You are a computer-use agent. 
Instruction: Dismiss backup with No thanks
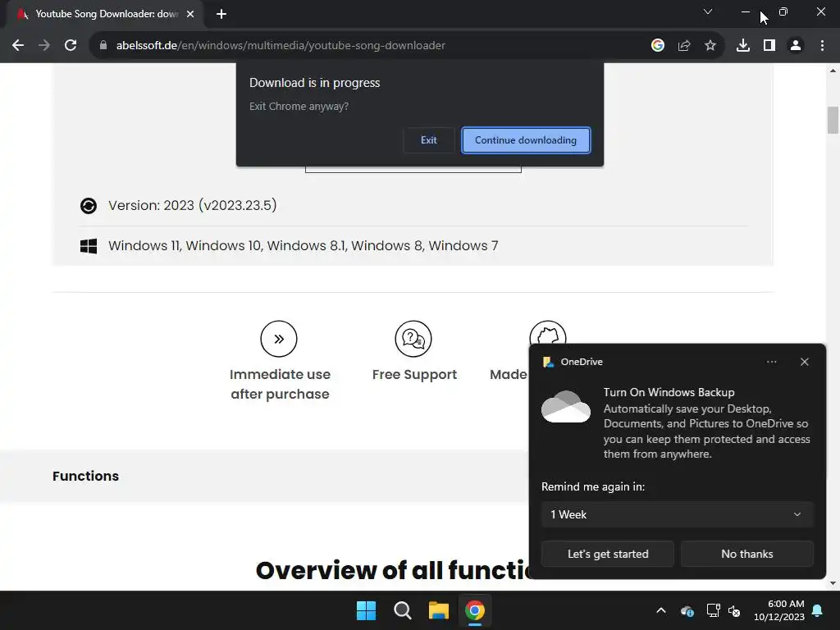(x=746, y=554)
